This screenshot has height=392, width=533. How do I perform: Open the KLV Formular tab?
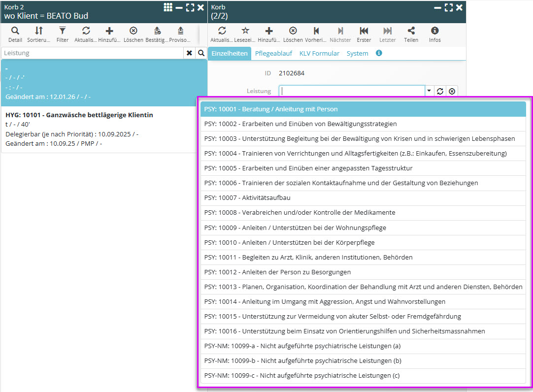tap(319, 53)
